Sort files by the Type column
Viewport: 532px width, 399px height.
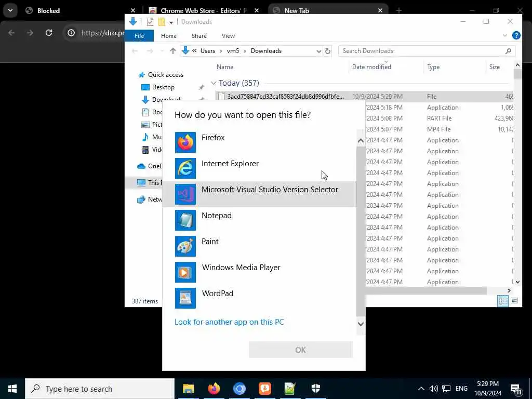coord(433,67)
